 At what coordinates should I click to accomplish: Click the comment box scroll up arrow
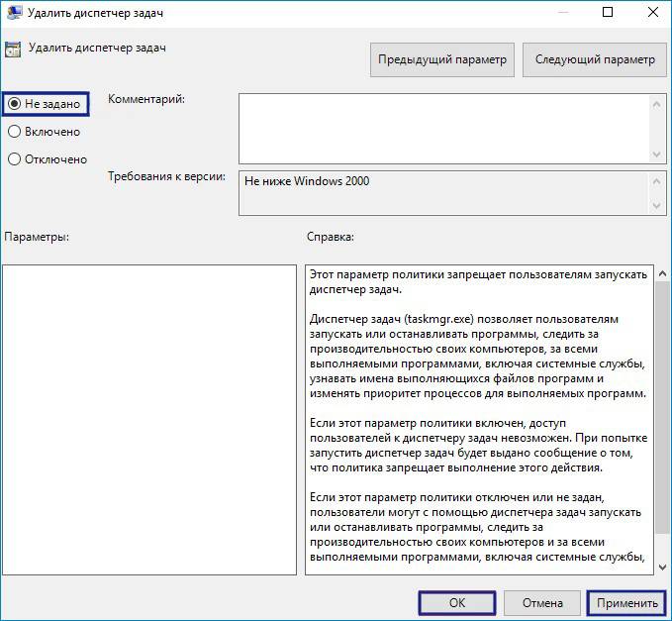point(656,104)
